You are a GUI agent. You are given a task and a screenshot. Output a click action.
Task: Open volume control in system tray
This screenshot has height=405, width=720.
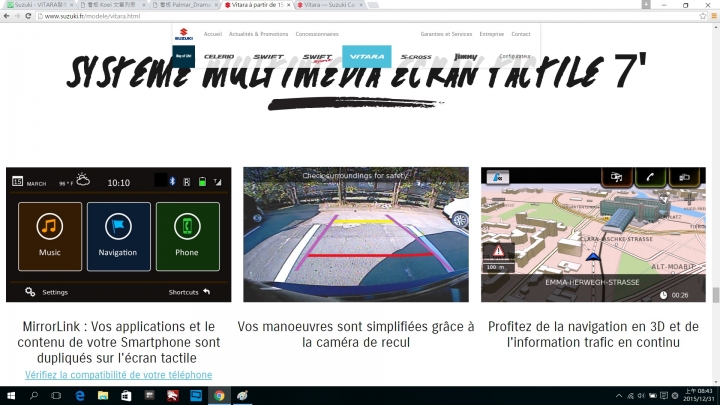(x=641, y=395)
